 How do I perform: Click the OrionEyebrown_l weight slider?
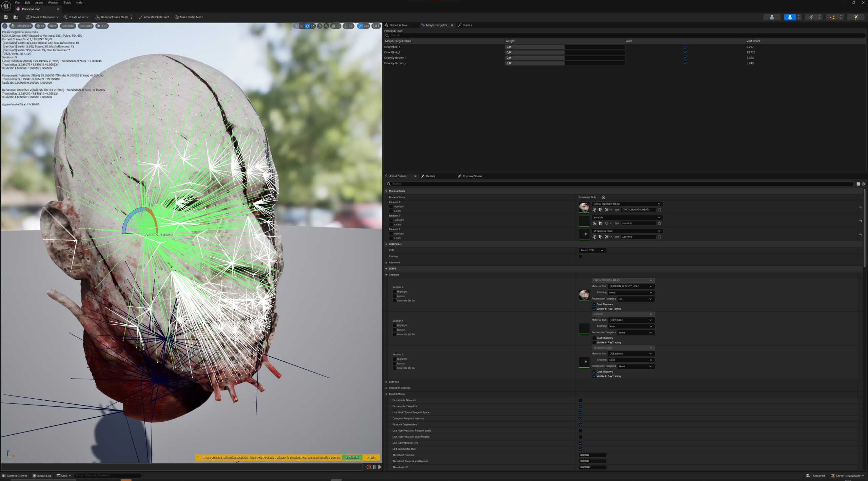pyautogui.click(x=565, y=58)
